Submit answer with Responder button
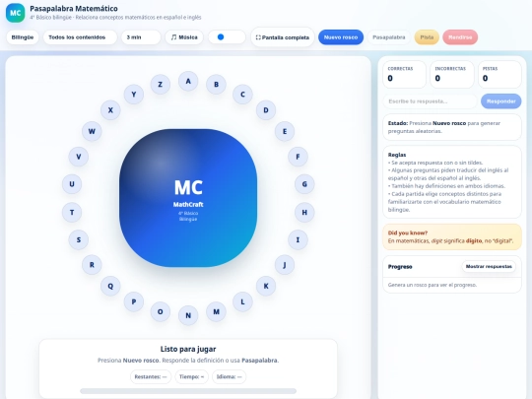 [x=501, y=101]
